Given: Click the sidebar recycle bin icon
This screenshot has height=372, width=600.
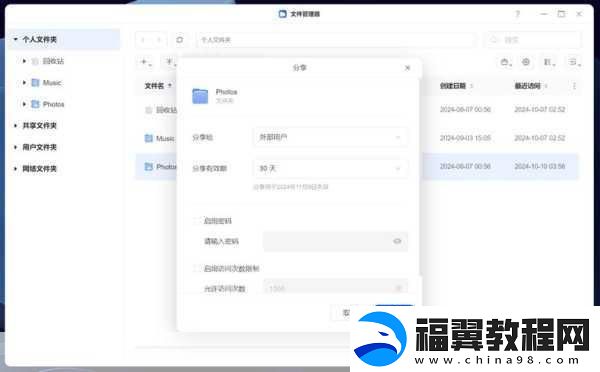Looking at the screenshot, I should (35, 61).
